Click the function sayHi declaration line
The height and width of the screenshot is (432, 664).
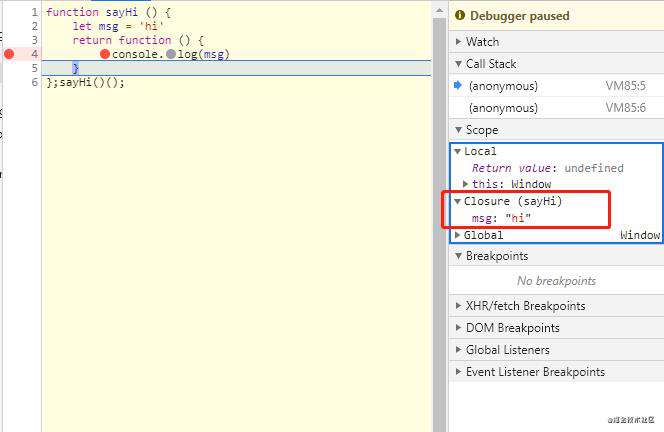point(108,12)
